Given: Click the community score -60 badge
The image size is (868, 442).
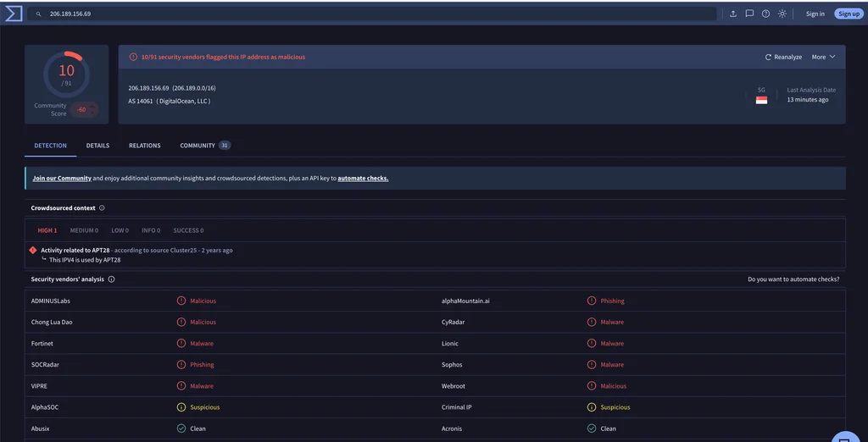Looking at the screenshot, I should 84,109.
